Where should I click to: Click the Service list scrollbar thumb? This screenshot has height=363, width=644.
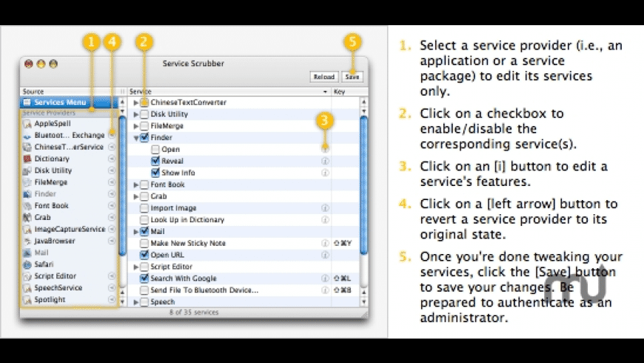point(364,185)
